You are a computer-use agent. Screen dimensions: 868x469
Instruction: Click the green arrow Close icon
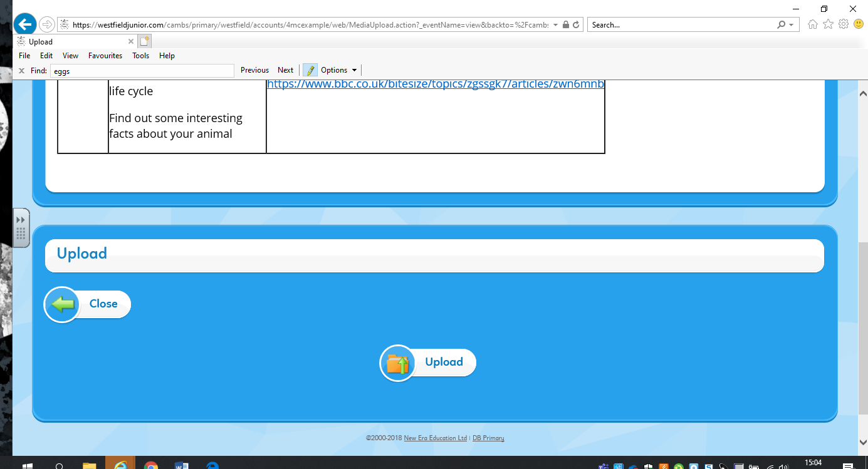[62, 305]
